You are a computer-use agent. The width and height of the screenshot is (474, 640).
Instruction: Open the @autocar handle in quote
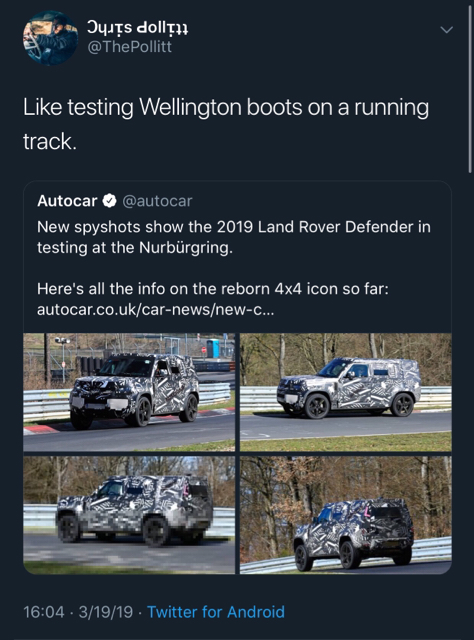157,201
